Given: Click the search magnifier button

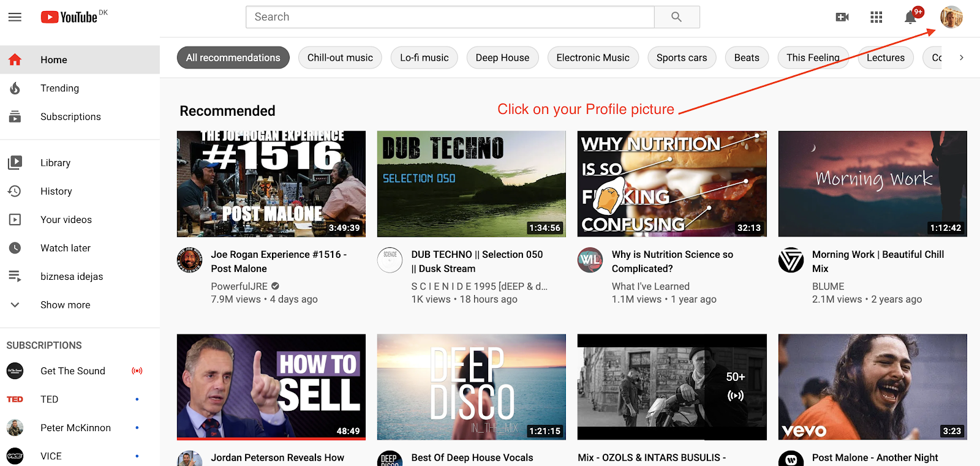Looking at the screenshot, I should point(676,17).
